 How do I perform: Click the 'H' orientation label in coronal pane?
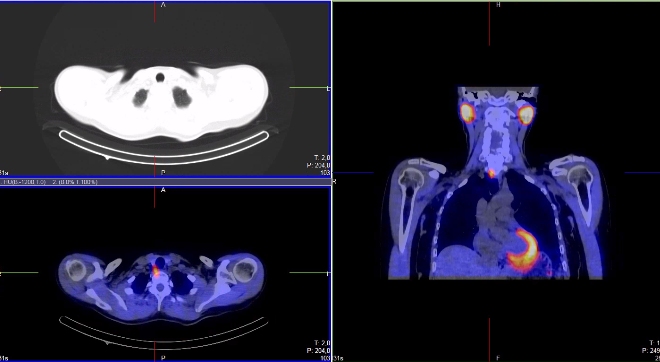(x=498, y=5)
